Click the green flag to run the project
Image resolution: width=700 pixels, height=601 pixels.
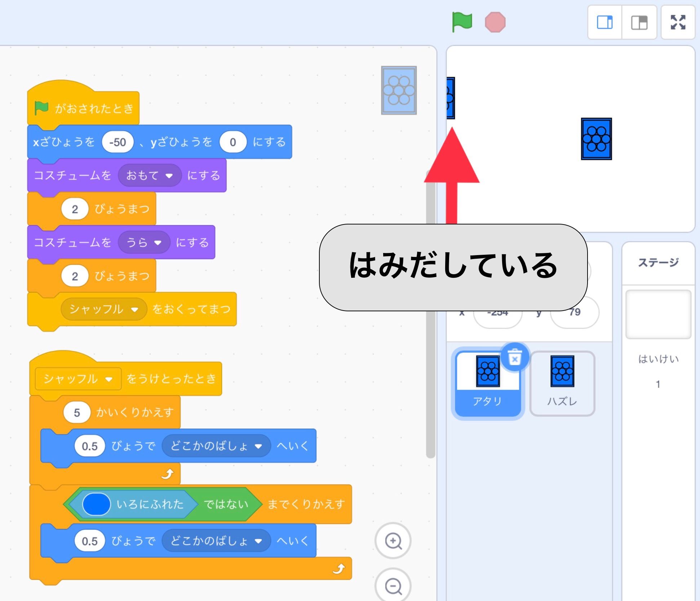(462, 22)
